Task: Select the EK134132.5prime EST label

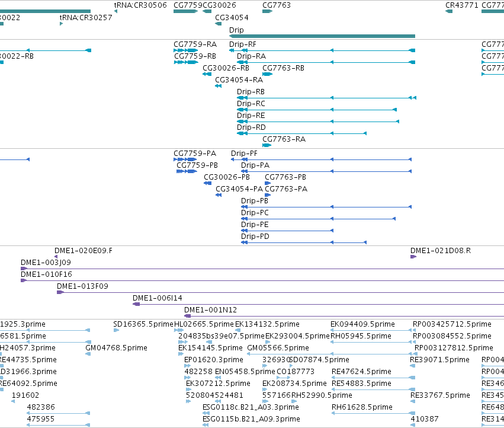Action: (268, 324)
